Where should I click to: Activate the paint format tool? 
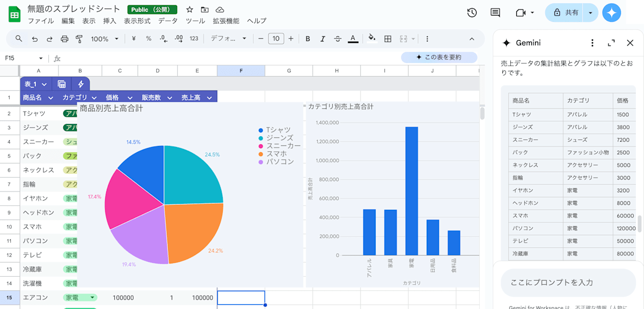(x=79, y=39)
